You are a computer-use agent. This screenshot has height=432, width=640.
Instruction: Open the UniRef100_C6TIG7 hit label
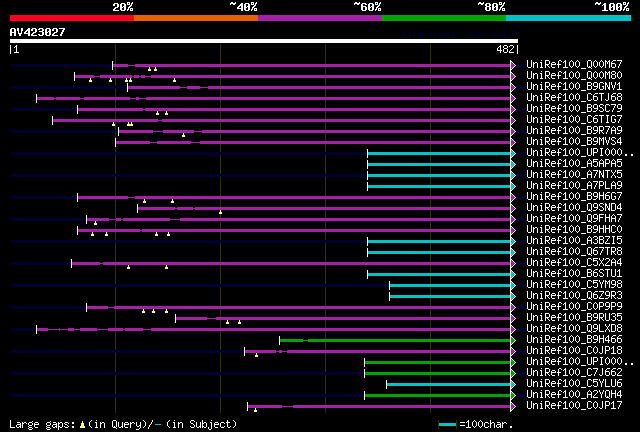click(x=574, y=120)
